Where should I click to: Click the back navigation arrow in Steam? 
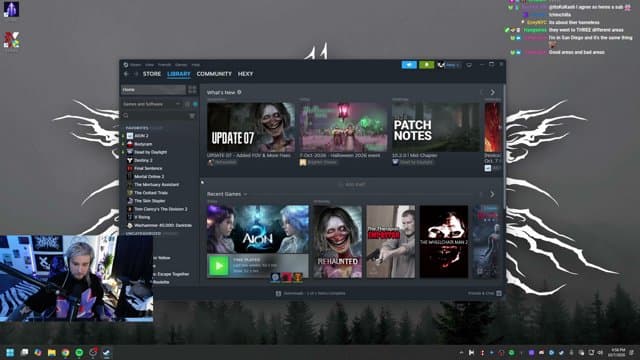[126, 74]
